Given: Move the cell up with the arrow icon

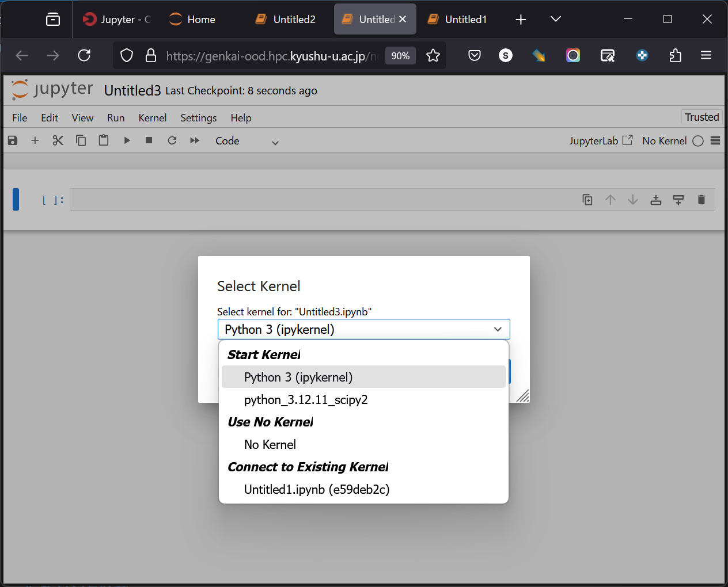Looking at the screenshot, I should point(611,200).
